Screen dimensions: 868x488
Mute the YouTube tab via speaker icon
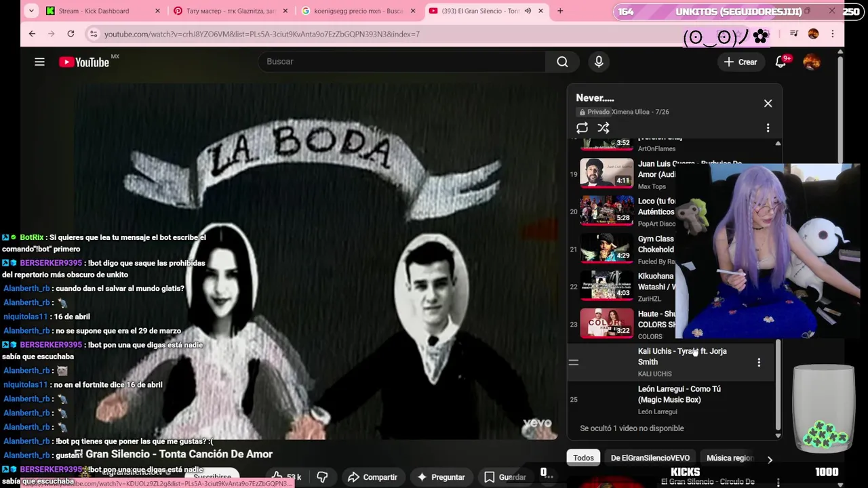tap(528, 11)
